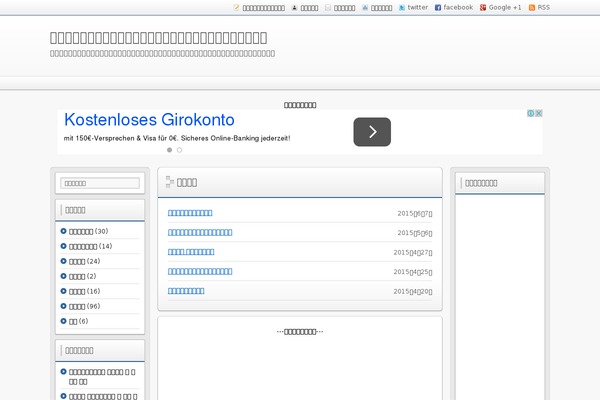Open the sidebar category with count (6)

coord(74,321)
